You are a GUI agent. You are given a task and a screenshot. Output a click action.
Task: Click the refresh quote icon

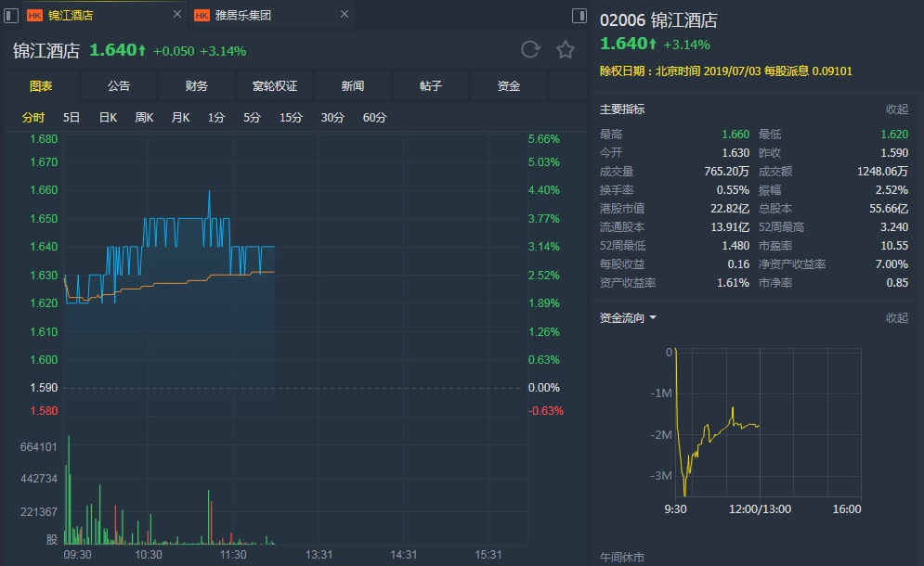point(530,49)
